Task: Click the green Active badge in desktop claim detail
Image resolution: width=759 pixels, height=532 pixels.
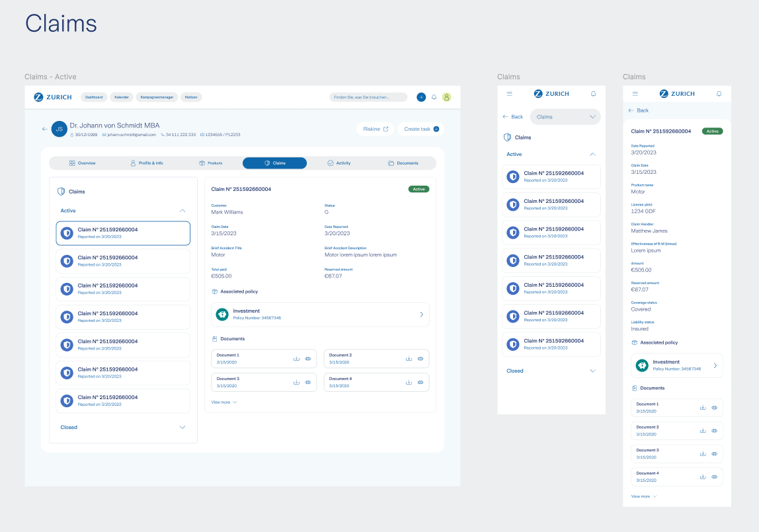Action: coord(419,189)
